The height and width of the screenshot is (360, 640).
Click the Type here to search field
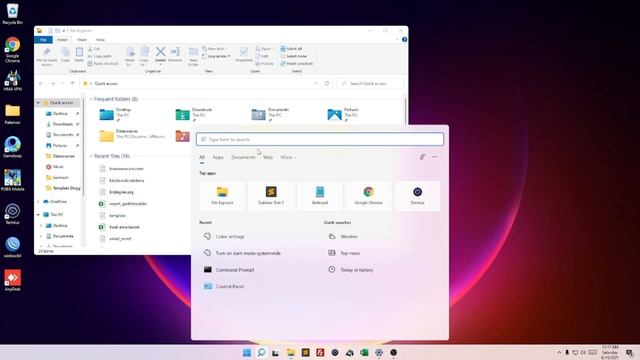point(320,139)
